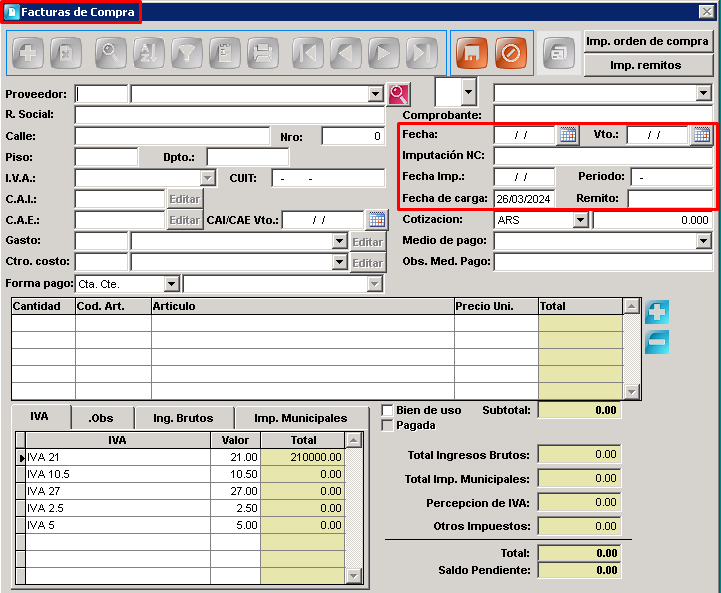Go to previous record arrow icon
Image resolution: width=721 pixels, height=593 pixels.
[345, 53]
